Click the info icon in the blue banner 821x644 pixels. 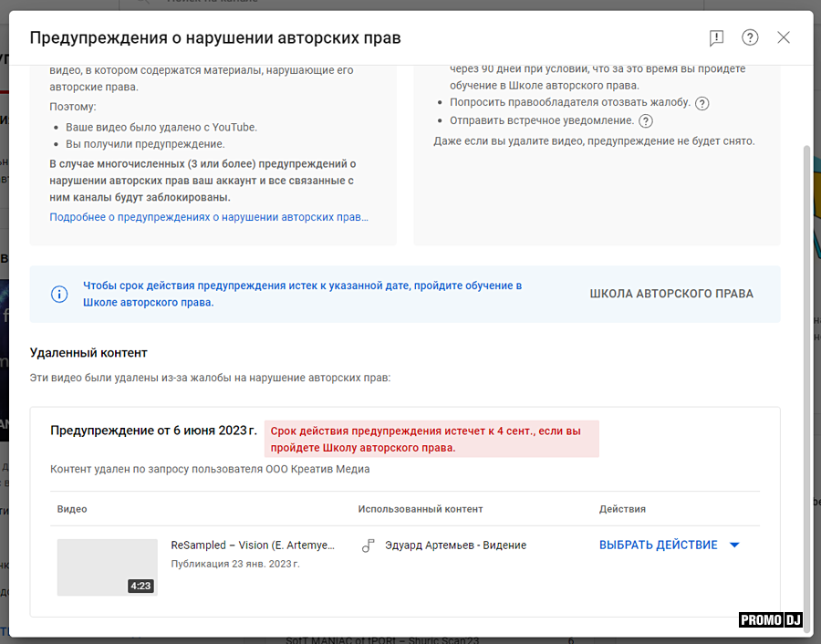[59, 294]
